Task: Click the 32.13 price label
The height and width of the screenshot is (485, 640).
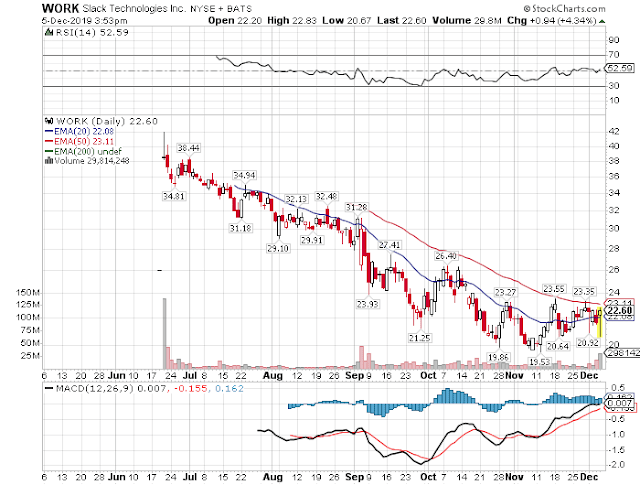Action: (x=296, y=199)
